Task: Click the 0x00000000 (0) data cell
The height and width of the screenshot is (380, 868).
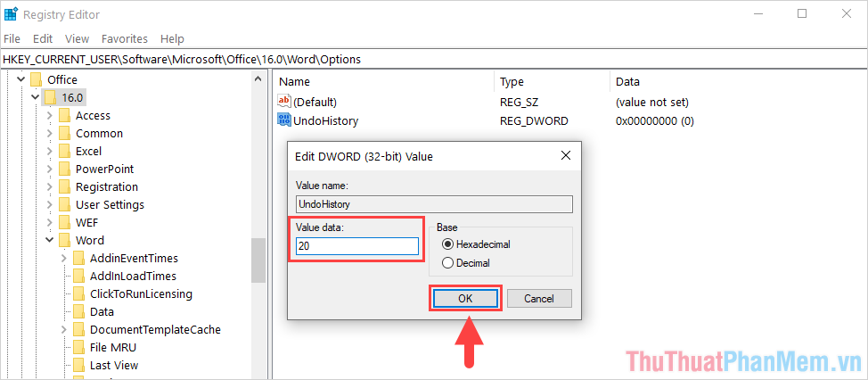Action: pyautogui.click(x=655, y=120)
